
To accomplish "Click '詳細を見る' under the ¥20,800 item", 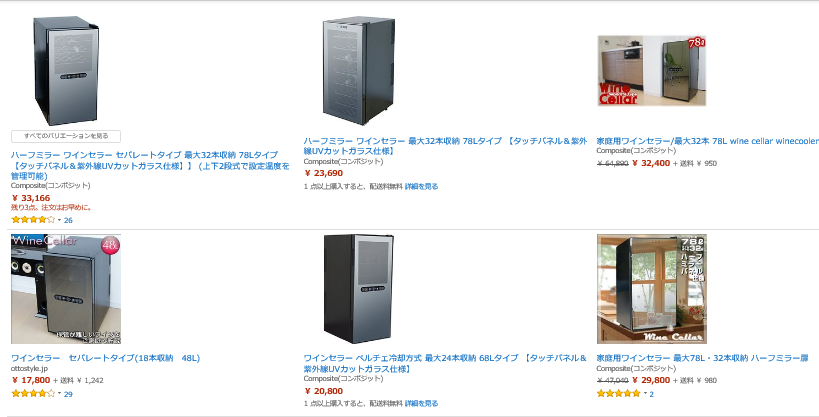I will pyautogui.click(x=421, y=402).
